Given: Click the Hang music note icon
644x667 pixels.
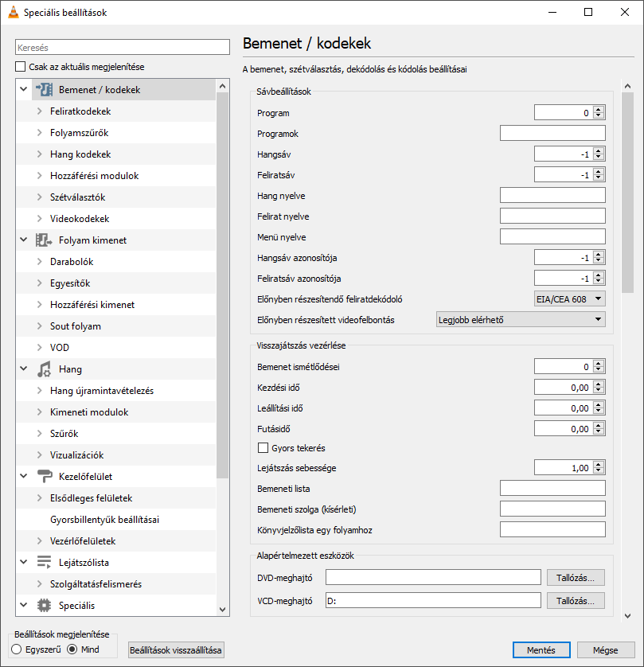Looking at the screenshot, I should tap(44, 369).
